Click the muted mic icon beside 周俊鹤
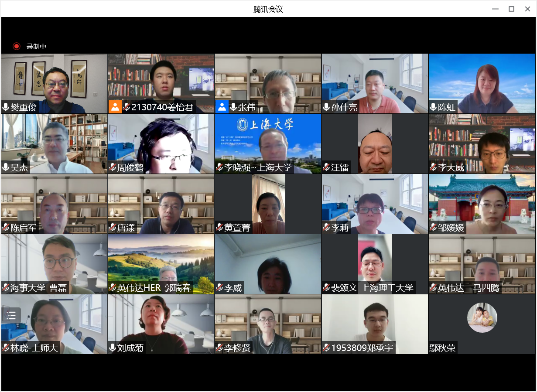Screen dimensions: 537x392 click(113, 167)
